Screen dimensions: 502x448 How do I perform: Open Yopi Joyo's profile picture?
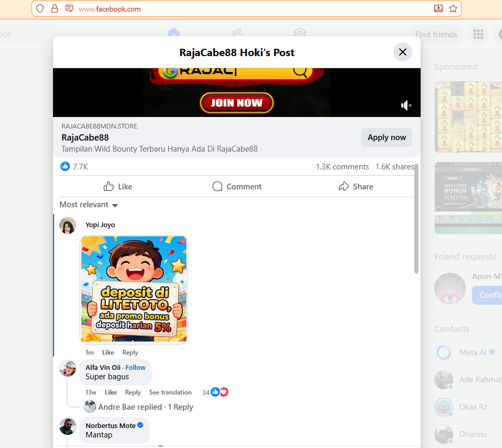(68, 226)
